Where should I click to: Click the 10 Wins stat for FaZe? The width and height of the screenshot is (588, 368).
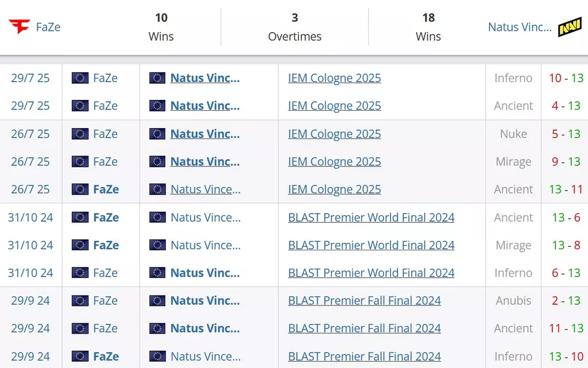point(161,27)
